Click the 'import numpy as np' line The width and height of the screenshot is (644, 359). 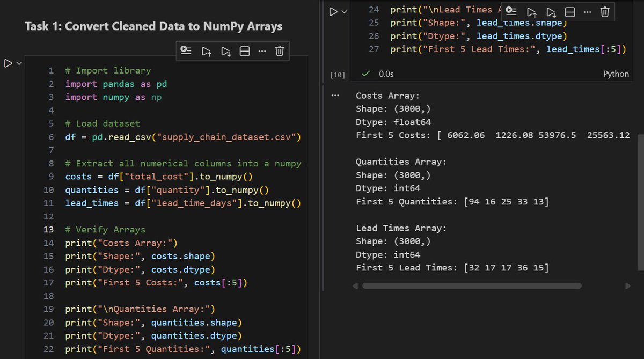pos(113,97)
